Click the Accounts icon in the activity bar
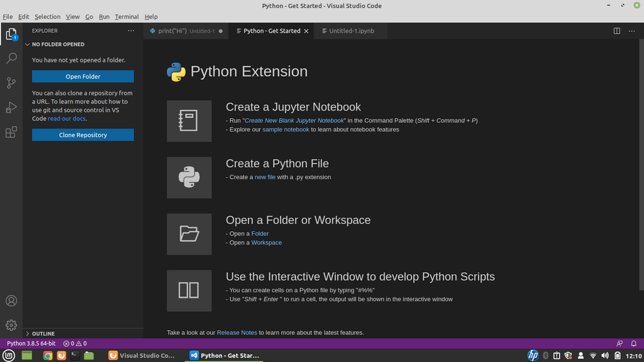Viewport: 644px width, 362px height. 11,300
